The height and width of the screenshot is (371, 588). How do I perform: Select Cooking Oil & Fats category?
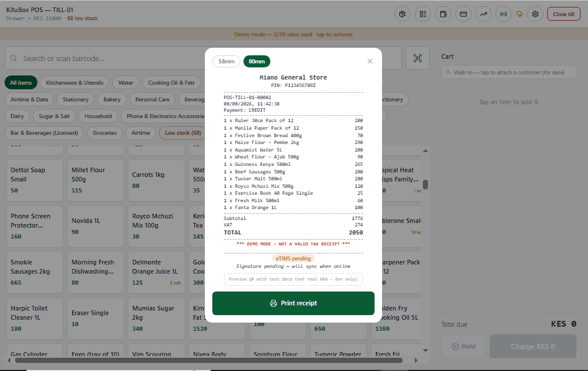click(x=171, y=82)
